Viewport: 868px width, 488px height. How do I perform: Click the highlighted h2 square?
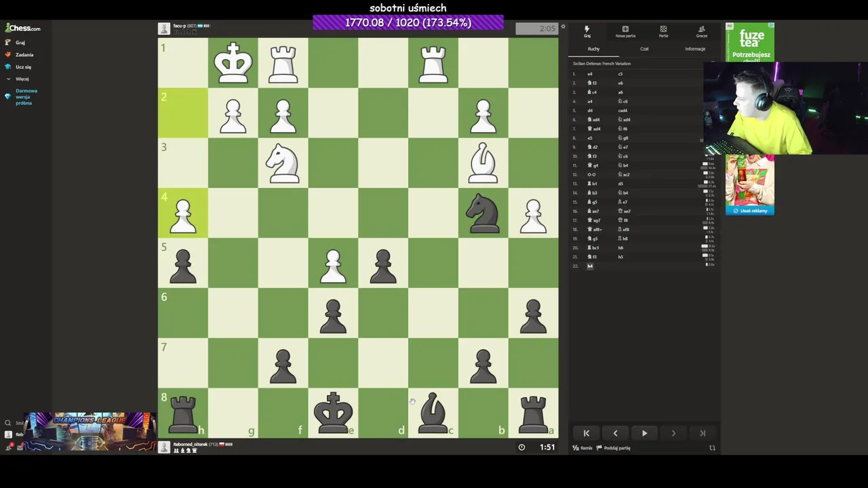[x=183, y=113]
